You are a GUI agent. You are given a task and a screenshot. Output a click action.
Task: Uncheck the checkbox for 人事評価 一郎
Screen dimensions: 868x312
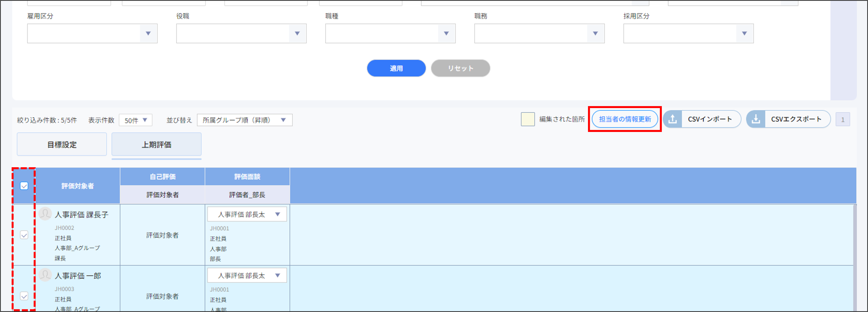[24, 297]
